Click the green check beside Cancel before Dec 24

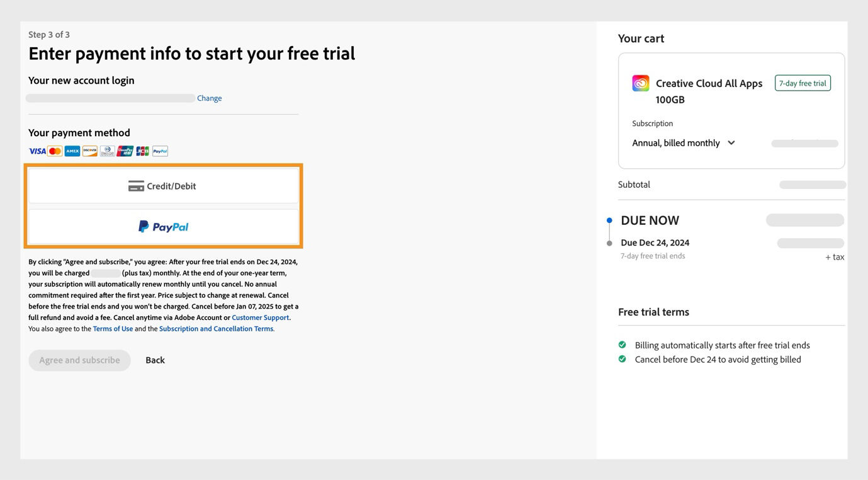[623, 359]
